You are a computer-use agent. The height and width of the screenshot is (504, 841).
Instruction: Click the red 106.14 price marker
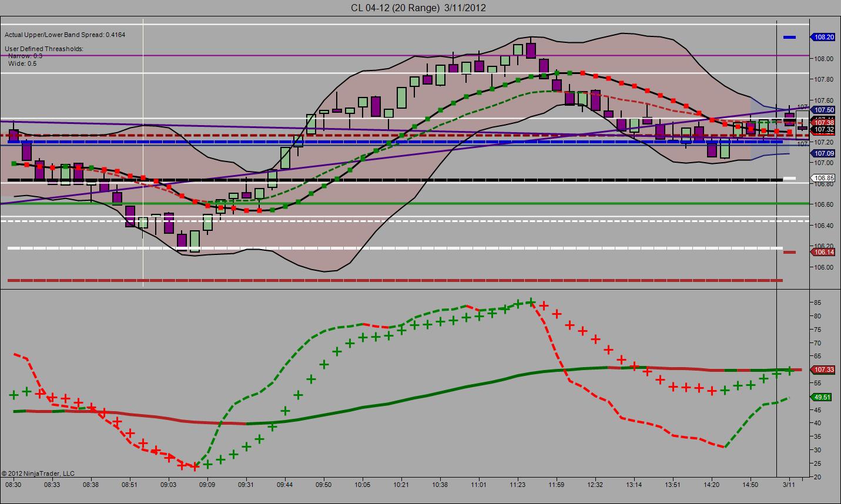click(x=823, y=252)
